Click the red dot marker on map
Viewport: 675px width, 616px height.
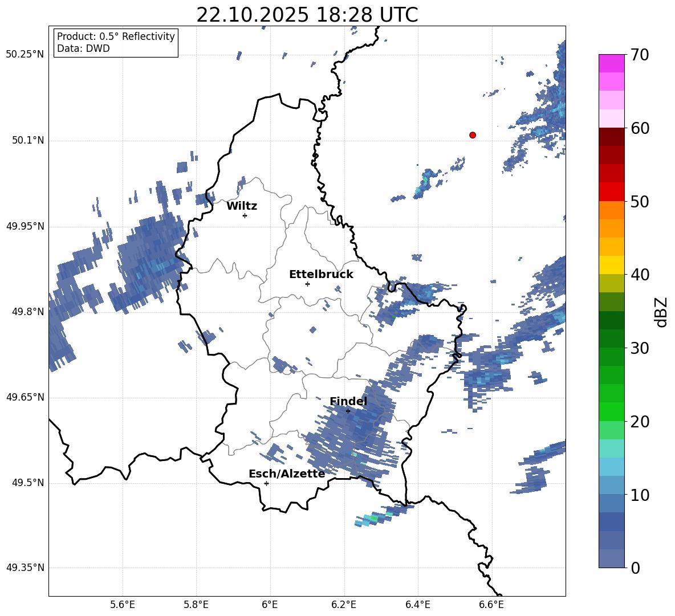pyautogui.click(x=473, y=135)
